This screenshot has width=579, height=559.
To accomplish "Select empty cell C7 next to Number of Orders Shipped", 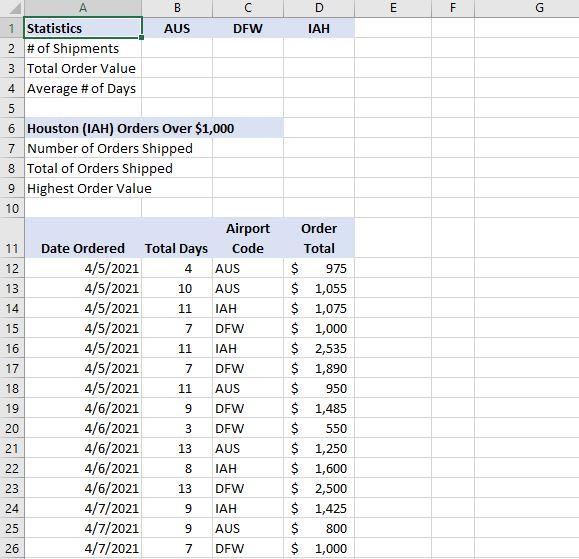I will [248, 148].
